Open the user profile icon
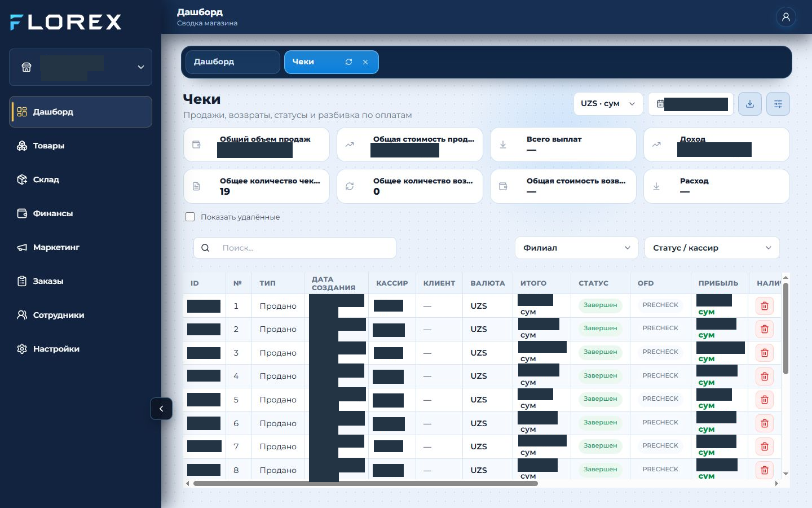The height and width of the screenshot is (508, 812). [785, 17]
